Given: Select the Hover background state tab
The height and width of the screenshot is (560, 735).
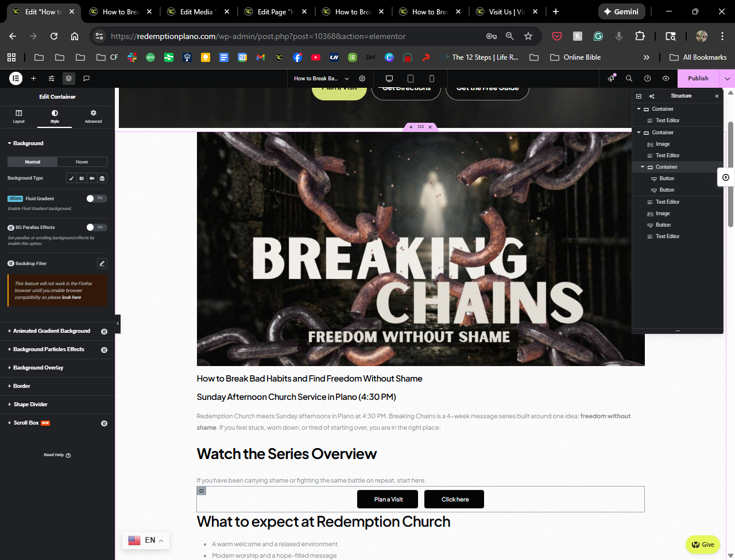Looking at the screenshot, I should click(82, 162).
